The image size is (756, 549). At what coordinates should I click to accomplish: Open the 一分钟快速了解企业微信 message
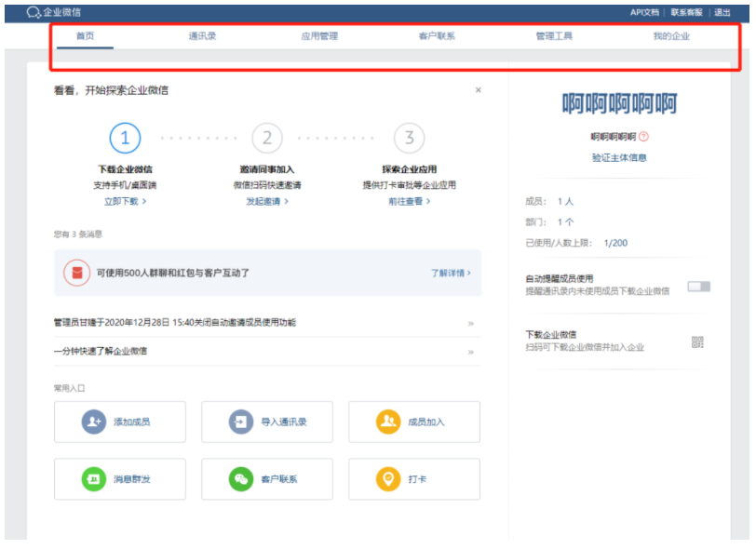[x=267, y=352]
